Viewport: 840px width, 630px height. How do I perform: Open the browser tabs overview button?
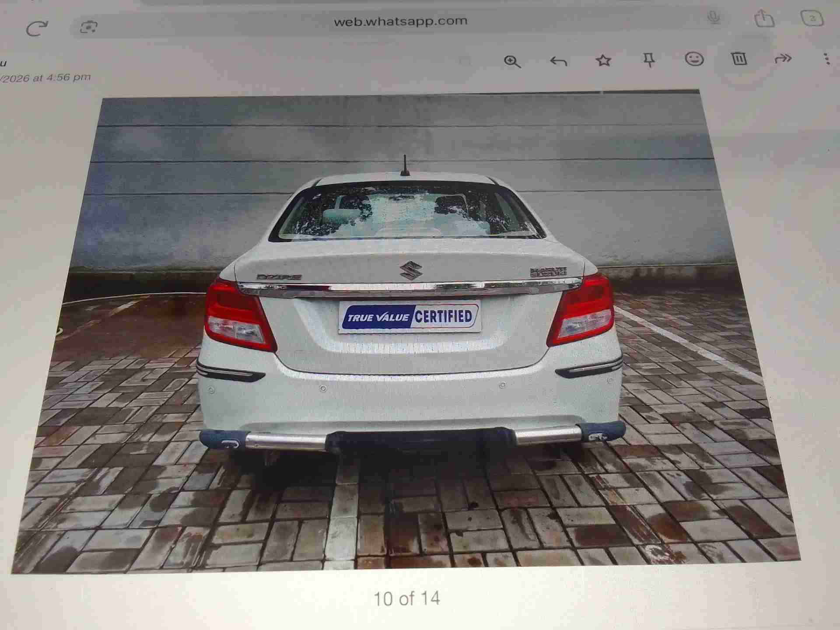pyautogui.click(x=812, y=18)
